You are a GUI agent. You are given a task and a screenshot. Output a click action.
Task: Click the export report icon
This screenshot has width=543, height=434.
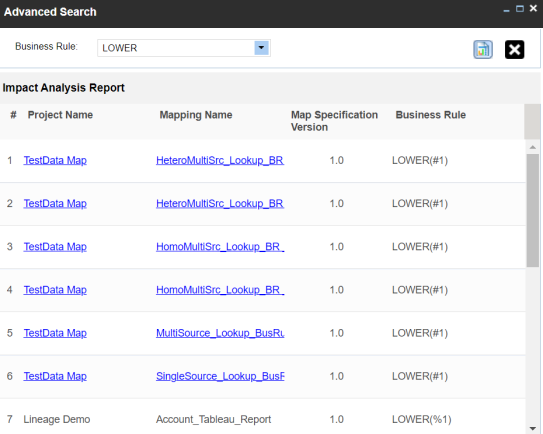pyautogui.click(x=483, y=50)
